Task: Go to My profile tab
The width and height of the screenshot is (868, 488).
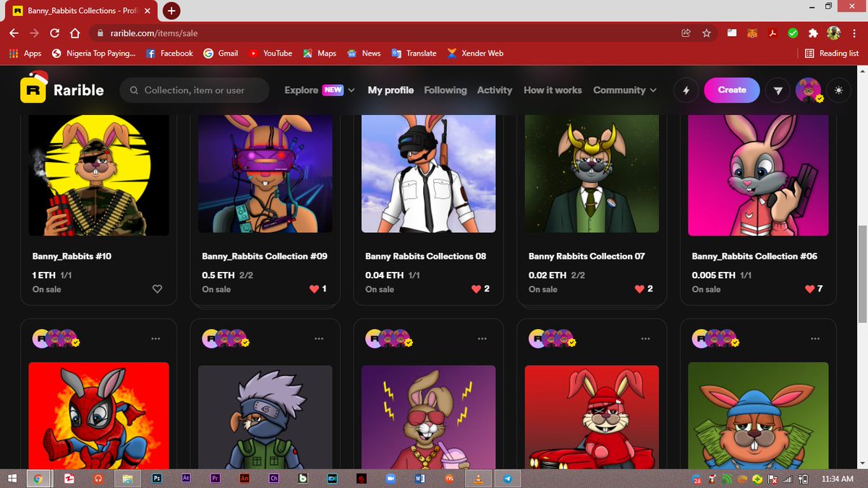Action: (x=391, y=90)
